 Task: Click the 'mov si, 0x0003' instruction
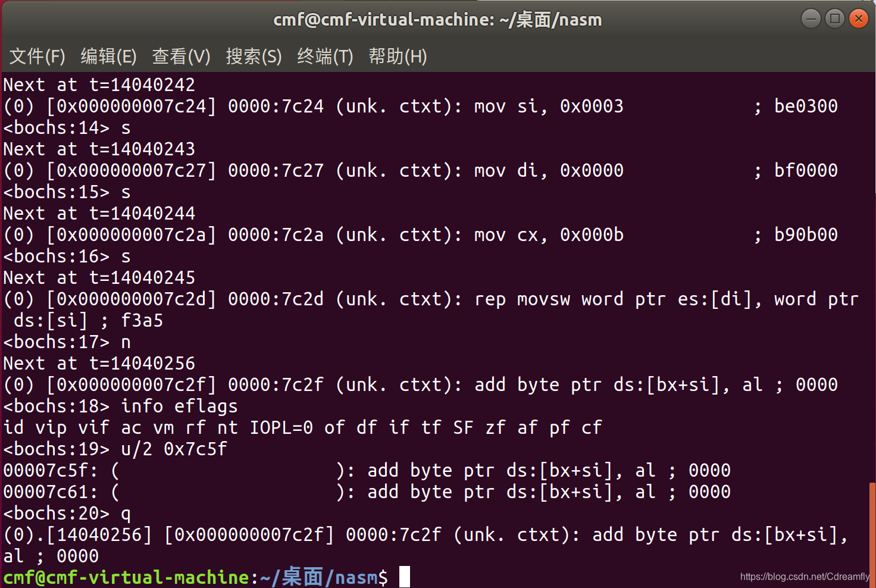pyautogui.click(x=549, y=106)
